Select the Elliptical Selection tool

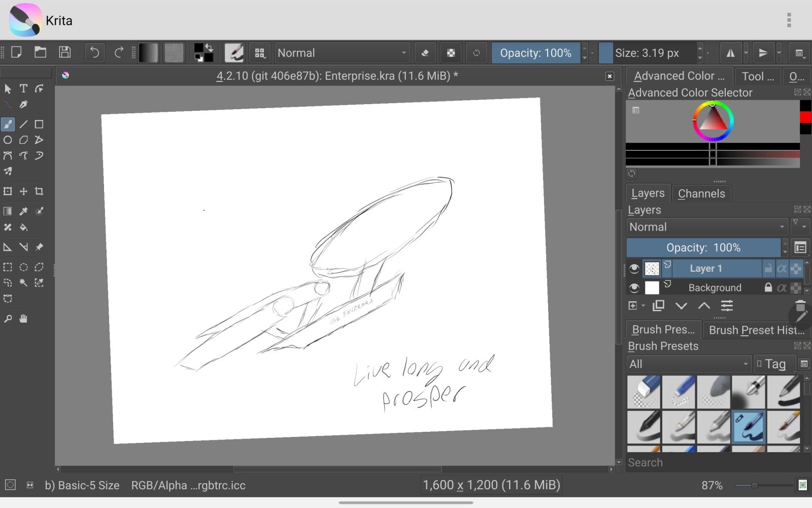[23, 267]
